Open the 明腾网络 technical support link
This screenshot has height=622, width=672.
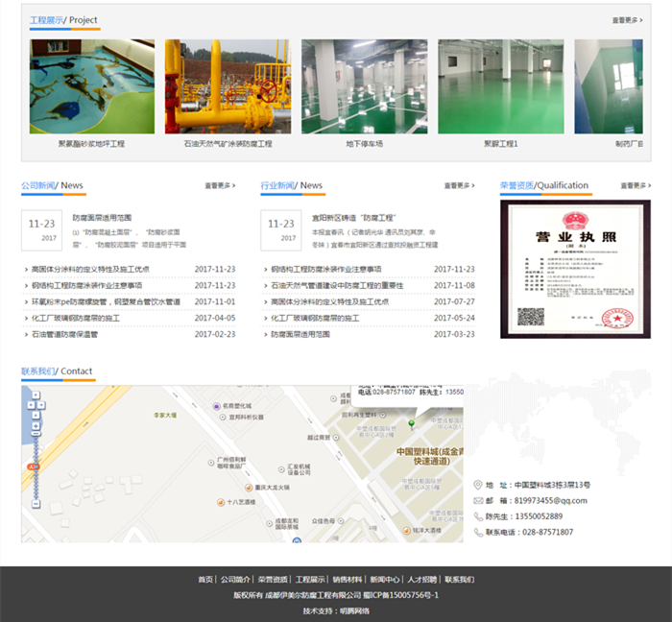pos(354,610)
